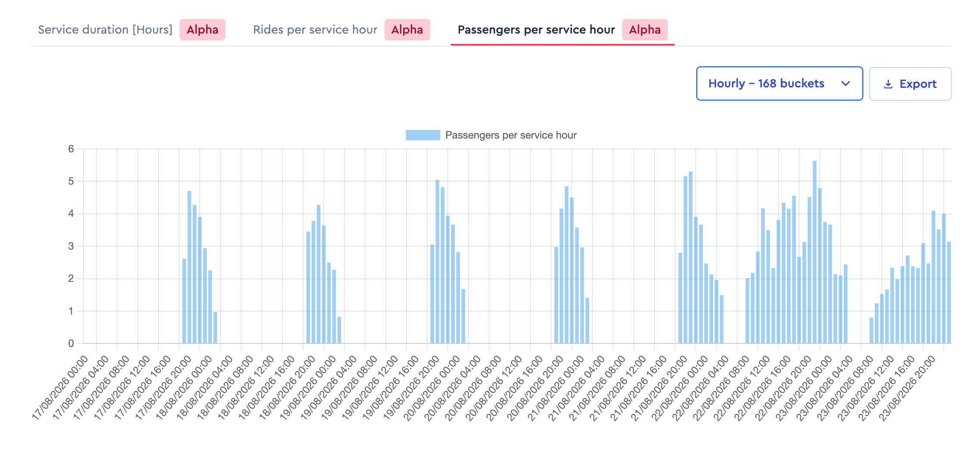This screenshot has width=980, height=451.
Task: Click the y-axis label 0
Action: point(71,343)
